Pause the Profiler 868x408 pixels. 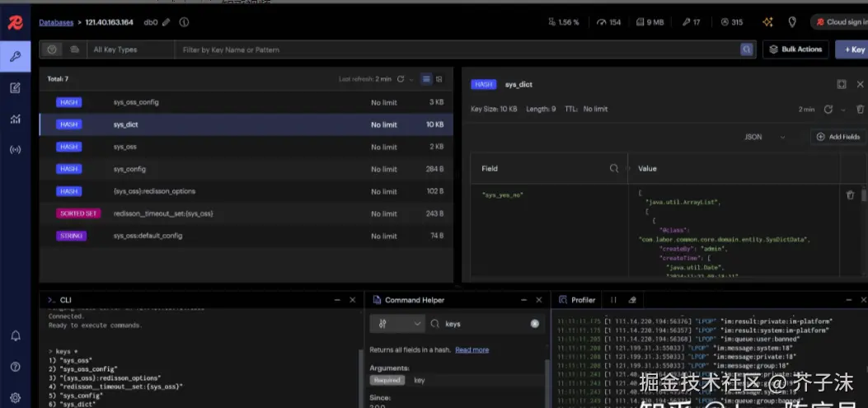[613, 300]
